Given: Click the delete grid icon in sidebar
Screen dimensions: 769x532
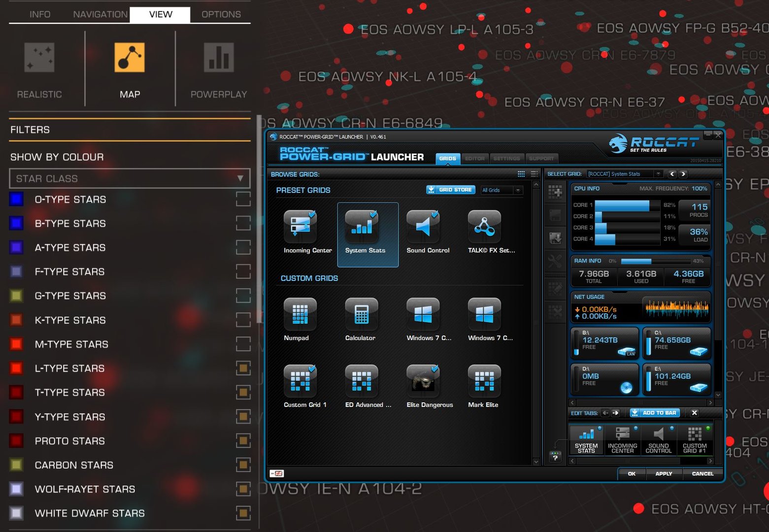Looking at the screenshot, I should (x=555, y=312).
